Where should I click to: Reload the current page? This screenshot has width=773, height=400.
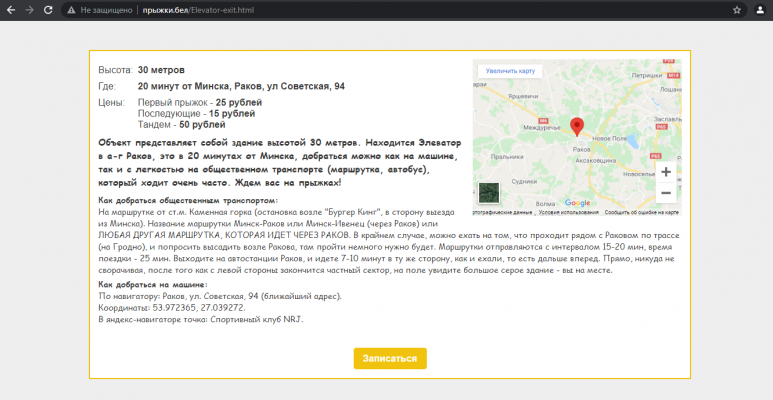(48, 9)
